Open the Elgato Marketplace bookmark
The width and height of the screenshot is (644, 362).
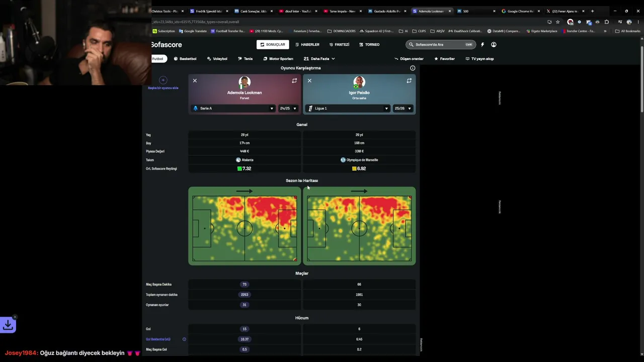tap(541, 31)
